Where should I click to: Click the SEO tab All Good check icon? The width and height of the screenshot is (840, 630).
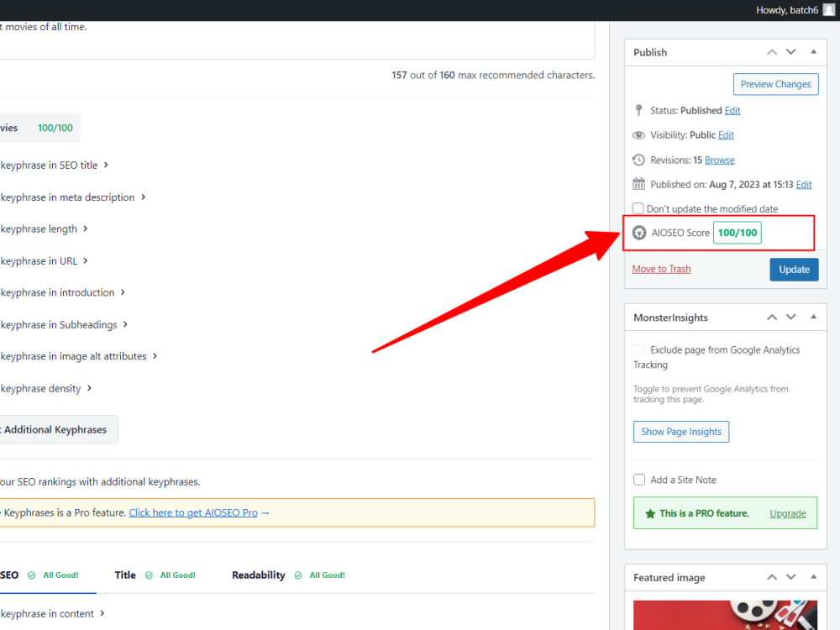coord(32,575)
